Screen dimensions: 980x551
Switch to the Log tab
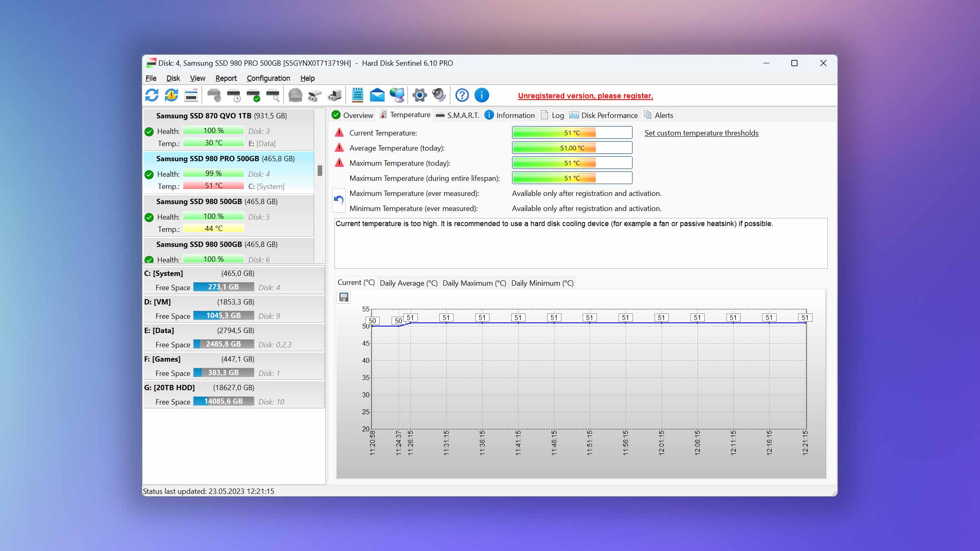[x=552, y=115]
